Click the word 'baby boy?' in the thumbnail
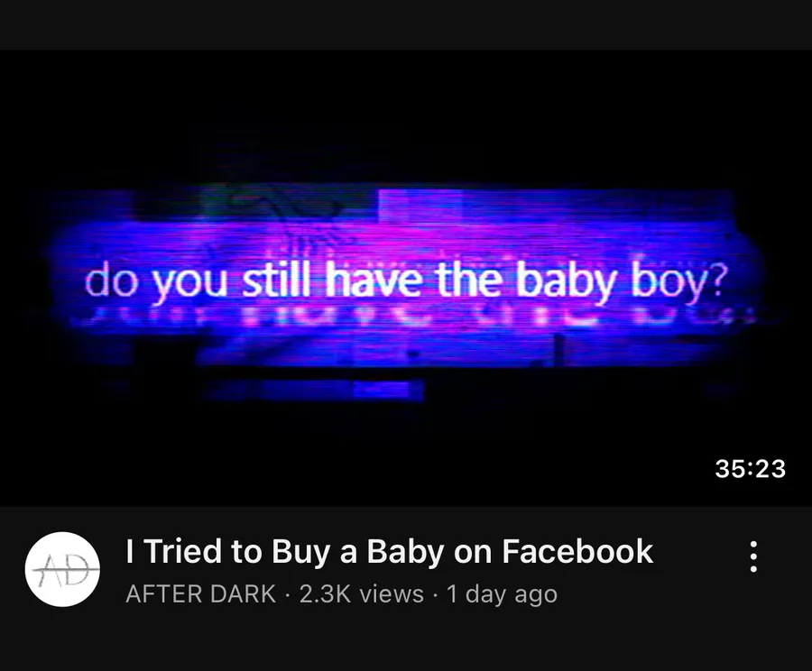This screenshot has height=671, width=812. click(623, 281)
